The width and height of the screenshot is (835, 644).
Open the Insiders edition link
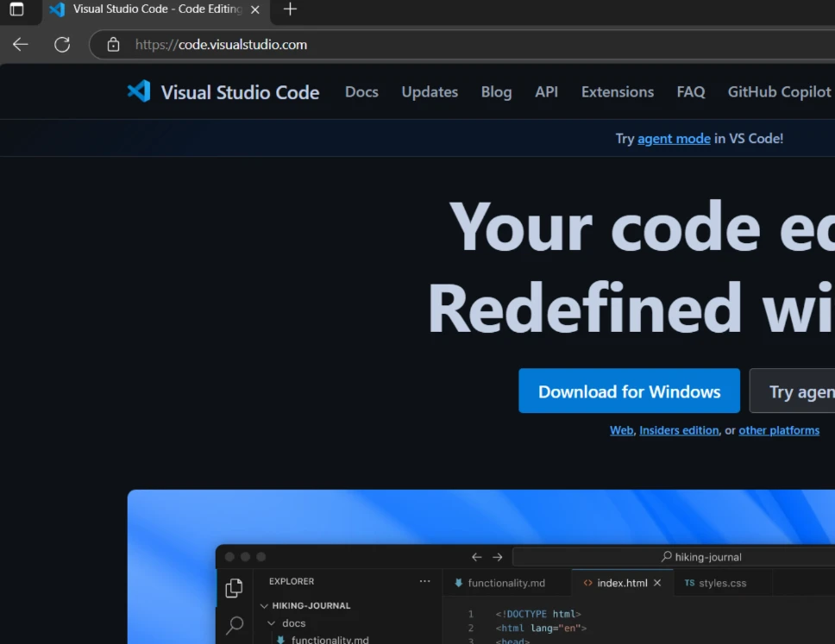[x=679, y=430]
